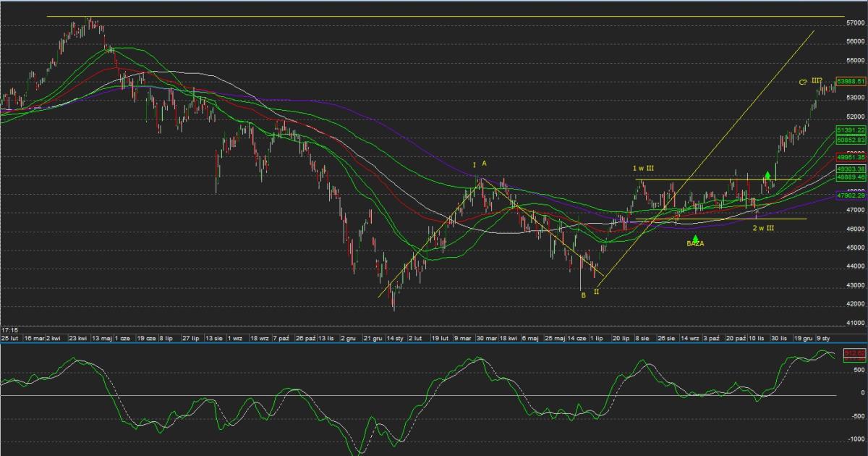Viewport: 868px width, 456px height.
Task: Click the 'C?' wave label
Action: tap(803, 83)
